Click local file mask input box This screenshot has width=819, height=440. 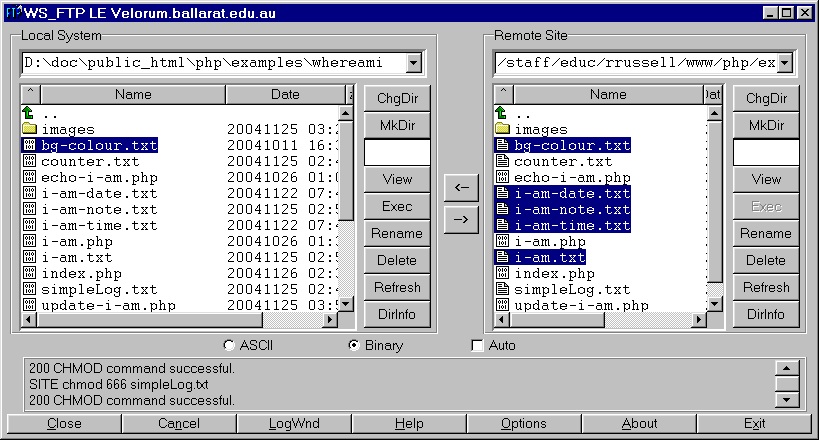[397, 153]
